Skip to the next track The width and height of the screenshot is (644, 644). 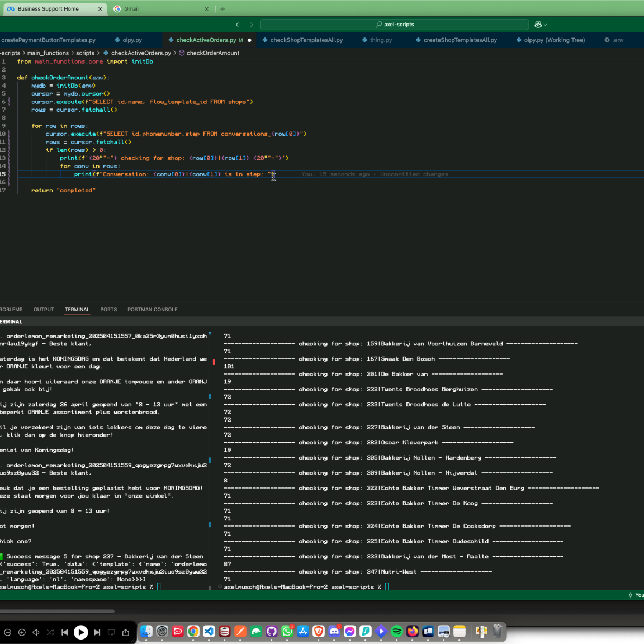point(97,632)
